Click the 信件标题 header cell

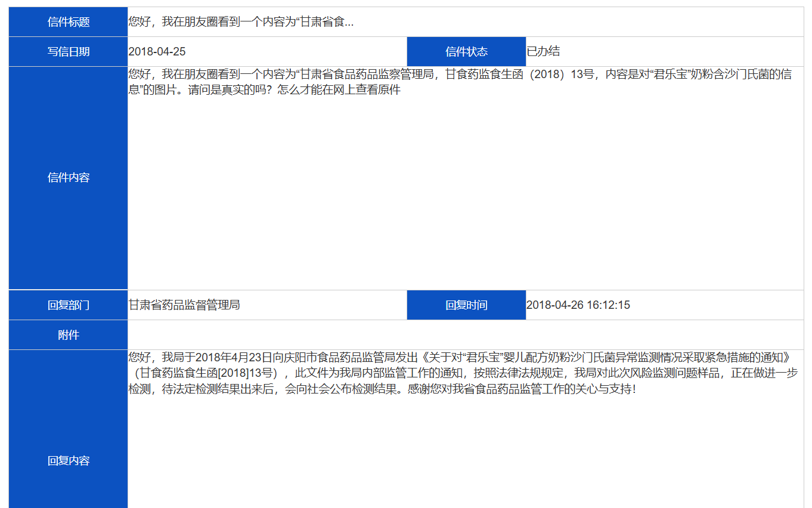click(x=67, y=22)
